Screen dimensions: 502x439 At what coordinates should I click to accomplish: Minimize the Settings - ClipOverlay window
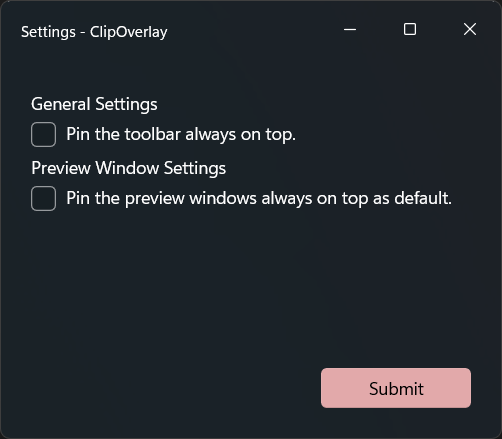350,29
